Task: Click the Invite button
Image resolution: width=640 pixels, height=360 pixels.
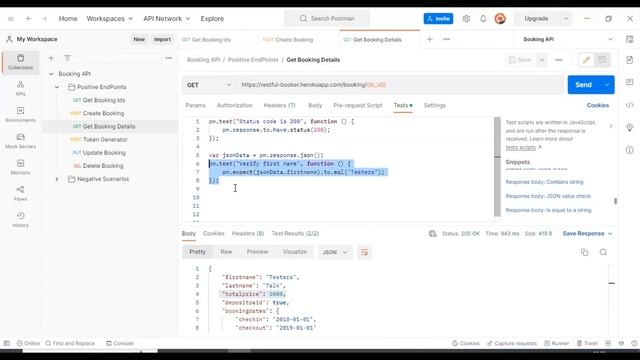Action: pos(438,19)
